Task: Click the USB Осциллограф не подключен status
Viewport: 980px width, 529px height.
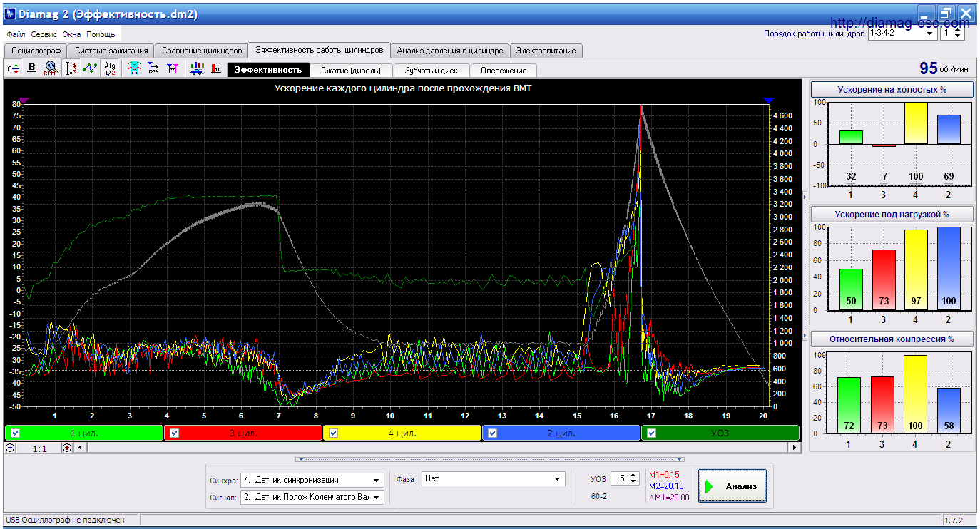Action: pos(65,520)
